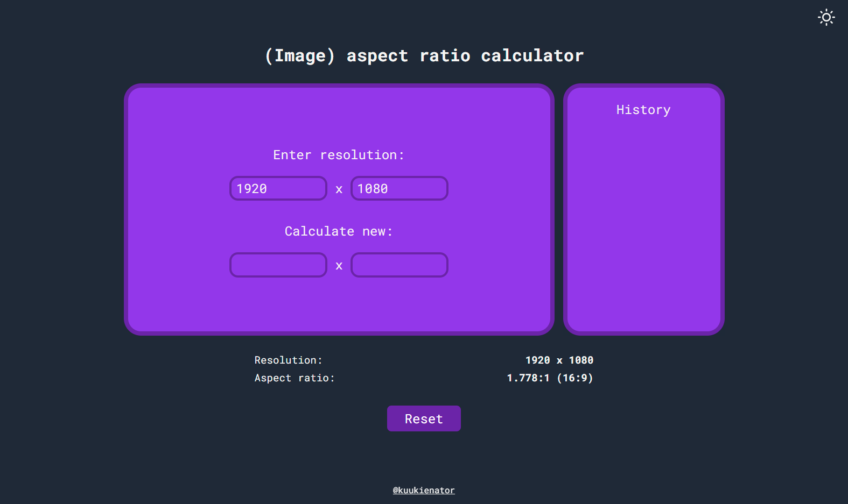Click the x separator between resolution inputs
The height and width of the screenshot is (504, 848).
(339, 189)
